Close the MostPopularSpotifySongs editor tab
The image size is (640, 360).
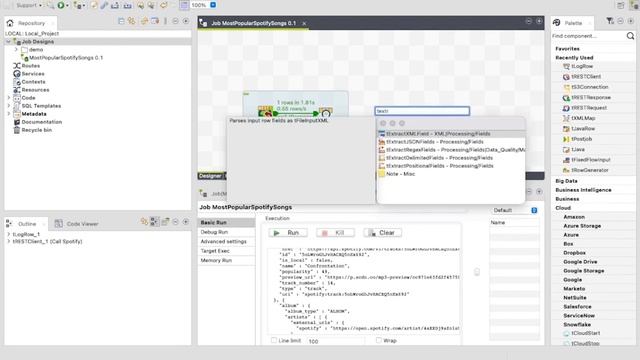(x=304, y=24)
